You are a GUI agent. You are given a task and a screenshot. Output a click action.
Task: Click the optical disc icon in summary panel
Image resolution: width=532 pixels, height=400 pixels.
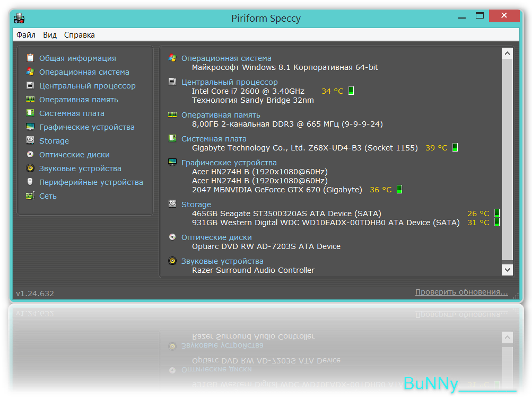pos(172,237)
